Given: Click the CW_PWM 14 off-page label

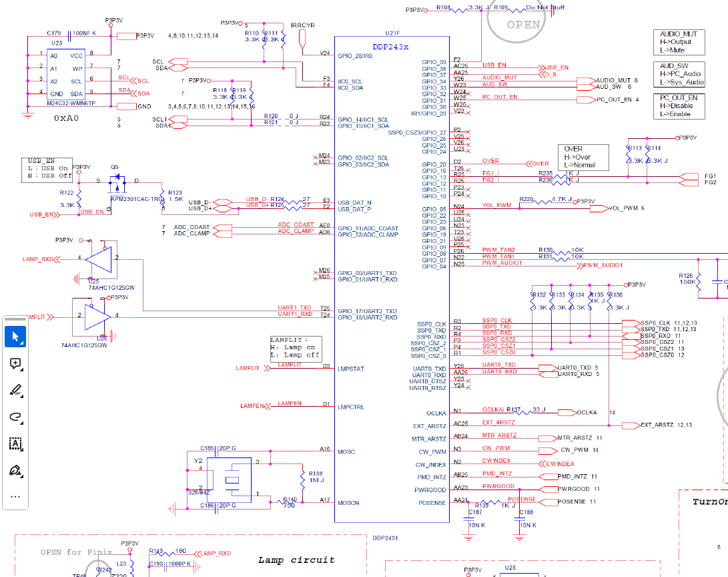Looking at the screenshot, I should [x=579, y=449].
